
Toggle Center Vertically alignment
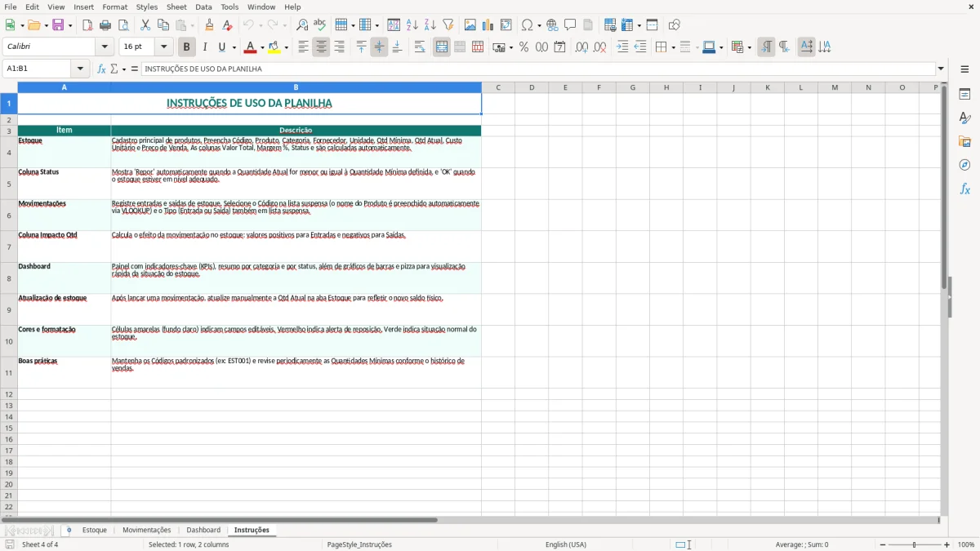(x=379, y=47)
